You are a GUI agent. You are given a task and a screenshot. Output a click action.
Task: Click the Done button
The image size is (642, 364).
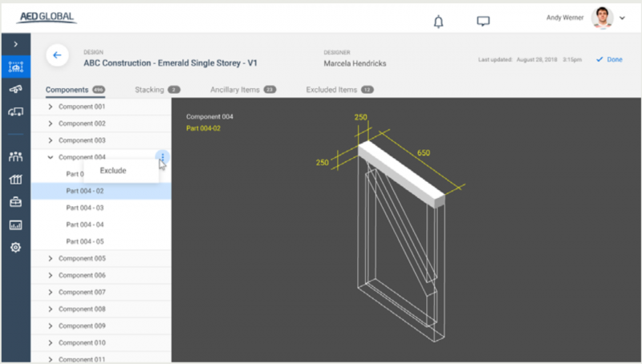[609, 59]
